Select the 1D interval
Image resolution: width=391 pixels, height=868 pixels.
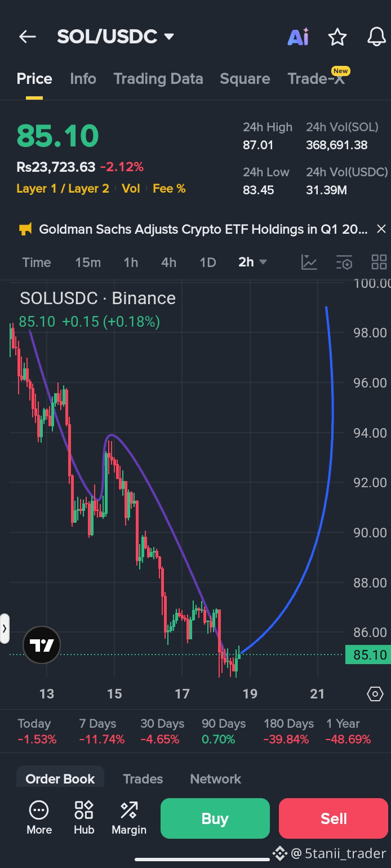pos(208,262)
